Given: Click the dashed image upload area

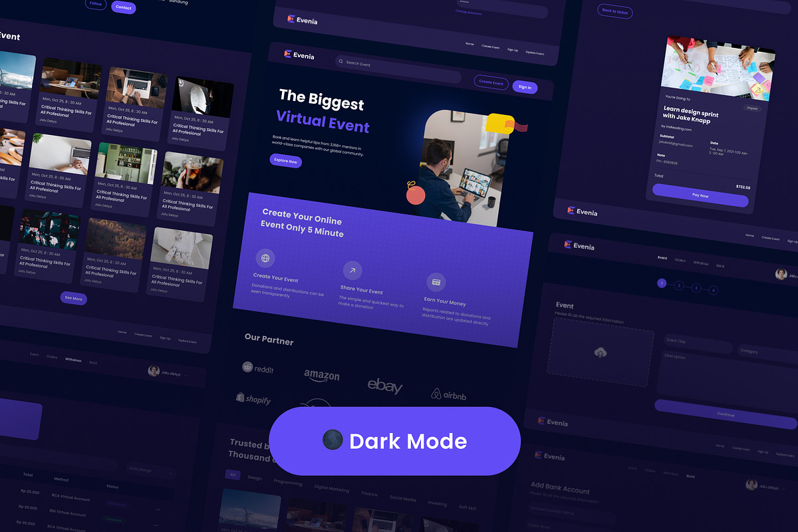Looking at the screenshot, I should [x=600, y=352].
